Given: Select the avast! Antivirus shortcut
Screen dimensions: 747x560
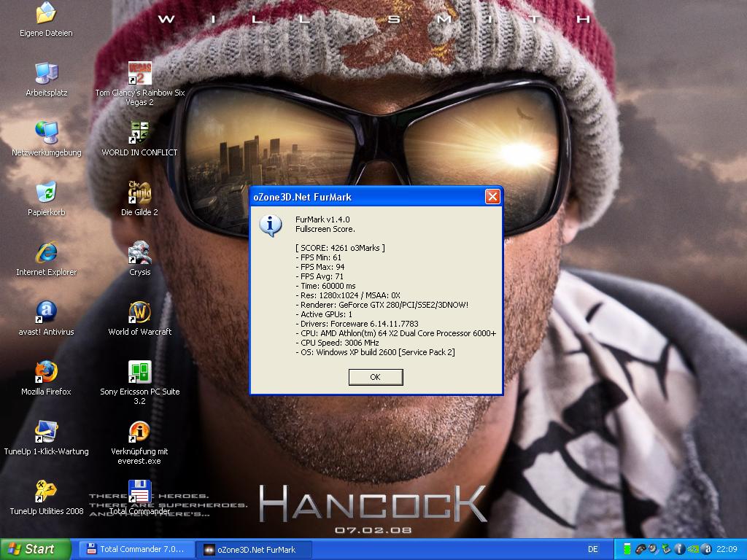Looking at the screenshot, I should [x=46, y=319].
